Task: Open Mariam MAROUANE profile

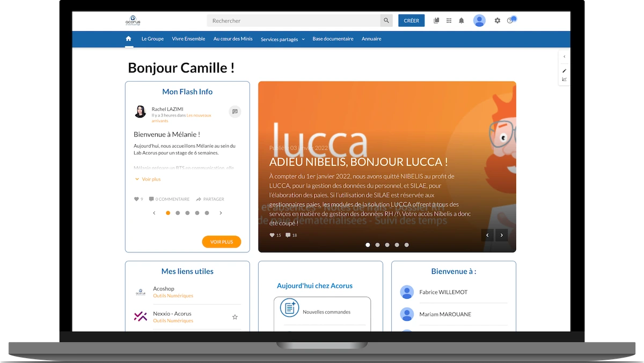Action: [x=445, y=314]
